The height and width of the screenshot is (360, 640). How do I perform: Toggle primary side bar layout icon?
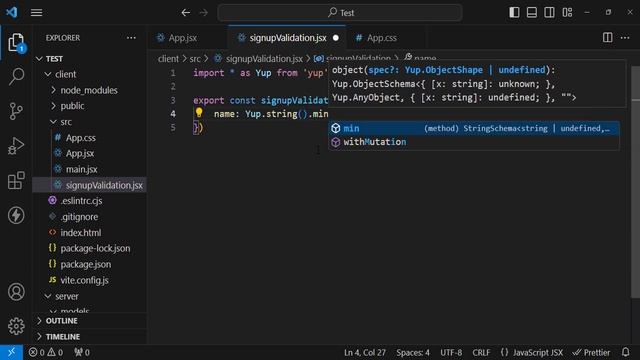pyautogui.click(x=514, y=13)
